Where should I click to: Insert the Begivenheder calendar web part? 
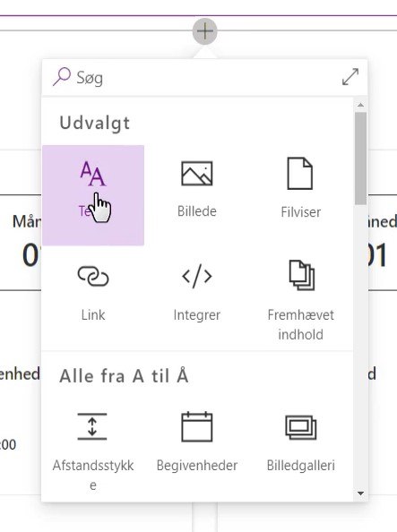197,426
